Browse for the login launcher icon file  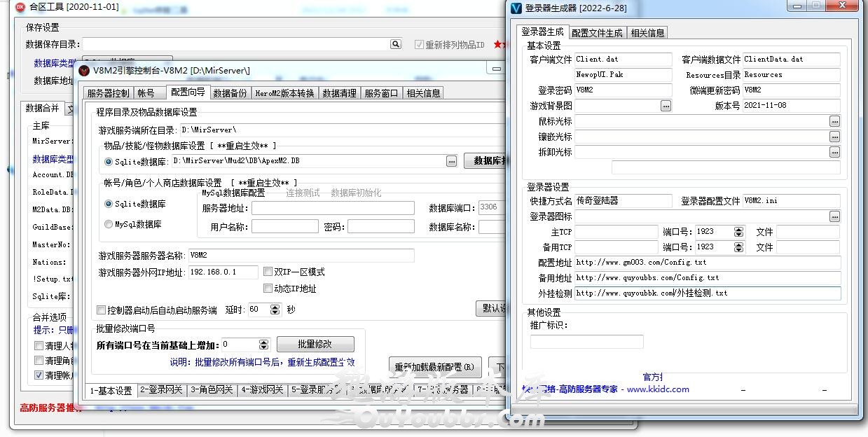point(834,216)
